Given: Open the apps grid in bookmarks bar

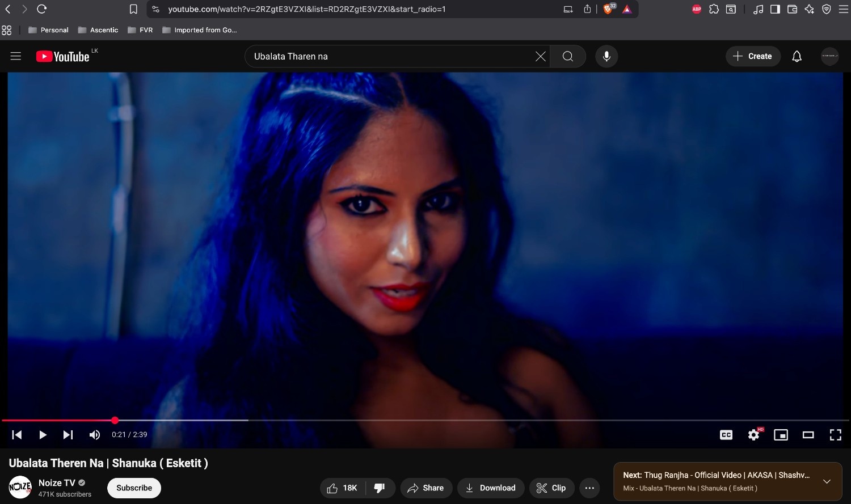Looking at the screenshot, I should point(7,30).
